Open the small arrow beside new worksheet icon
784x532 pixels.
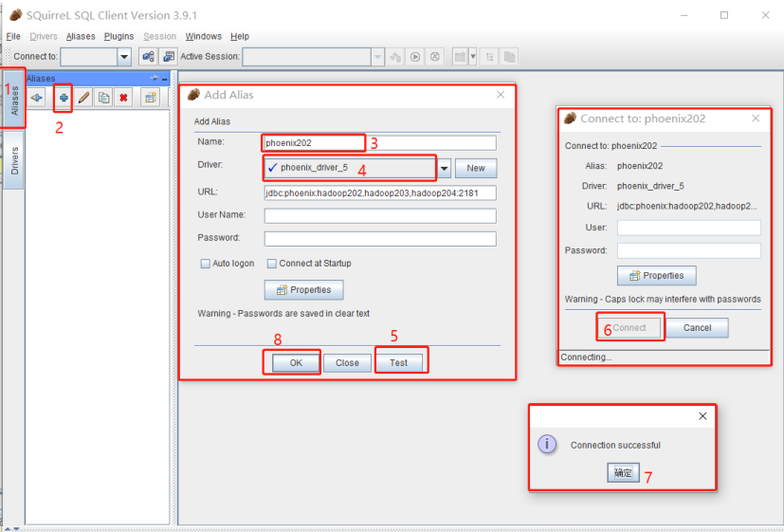(x=472, y=57)
